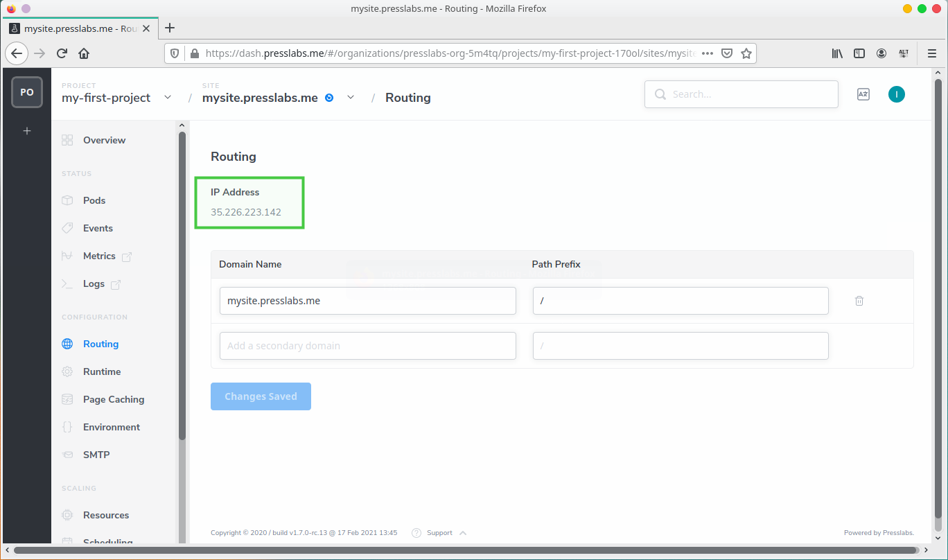Image resolution: width=948 pixels, height=560 pixels.
Task: Click the page vertical scrollbar up arrow
Action: click(x=938, y=72)
